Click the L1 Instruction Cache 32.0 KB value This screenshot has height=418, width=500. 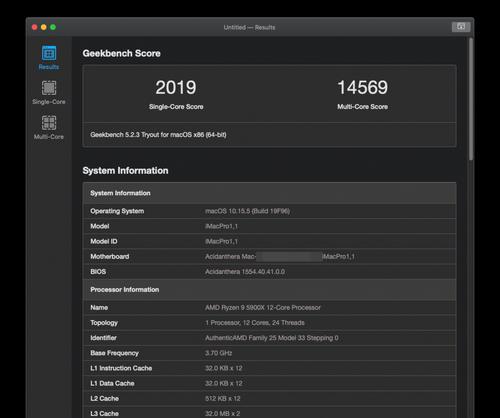[224, 368]
